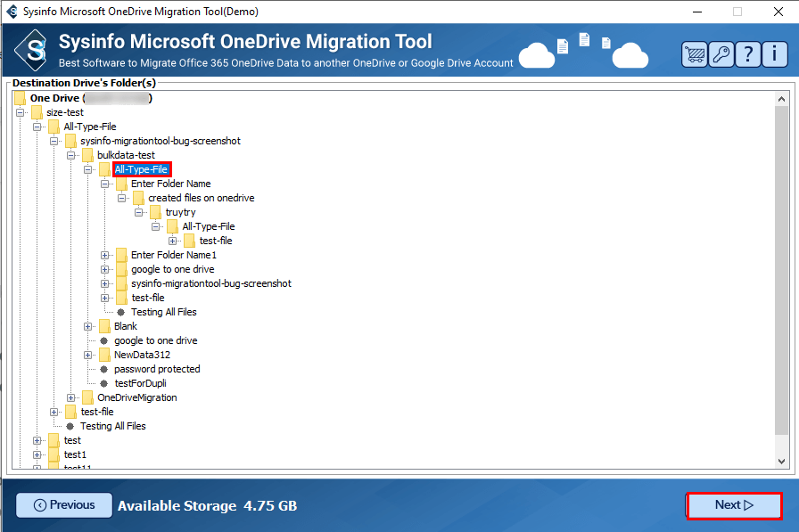This screenshot has height=532, width=799.
Task: Open the key activation icon
Action: point(721,54)
